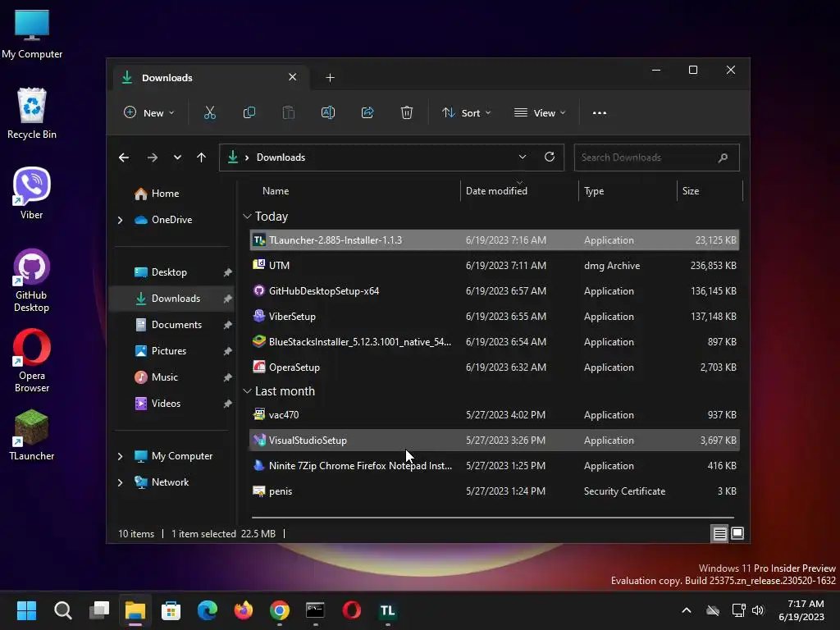Launch Microsoft Edge from taskbar
Viewport: 840px width, 630px height.
coord(208,610)
